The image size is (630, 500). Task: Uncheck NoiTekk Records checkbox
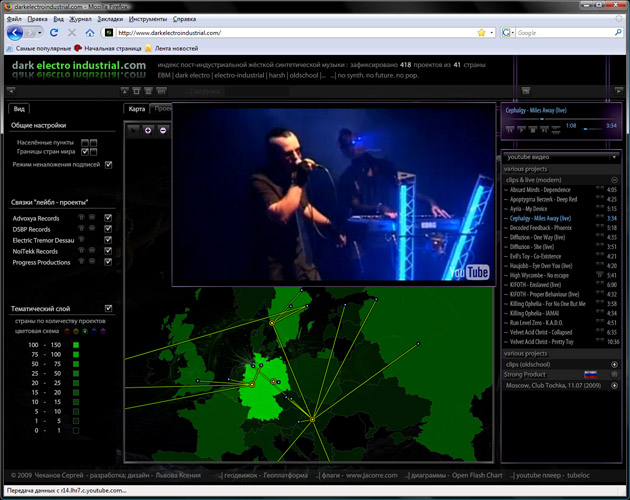click(108, 250)
